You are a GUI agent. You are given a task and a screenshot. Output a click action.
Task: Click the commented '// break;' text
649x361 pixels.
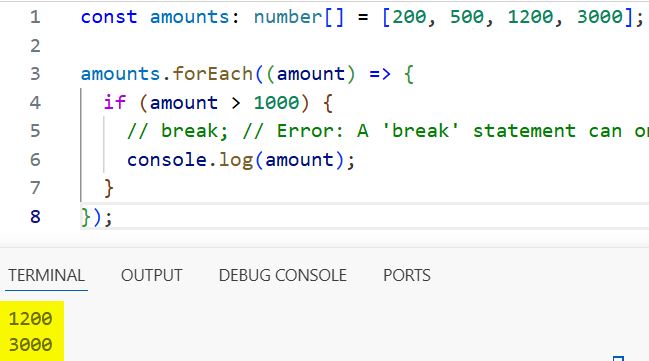[178, 131]
